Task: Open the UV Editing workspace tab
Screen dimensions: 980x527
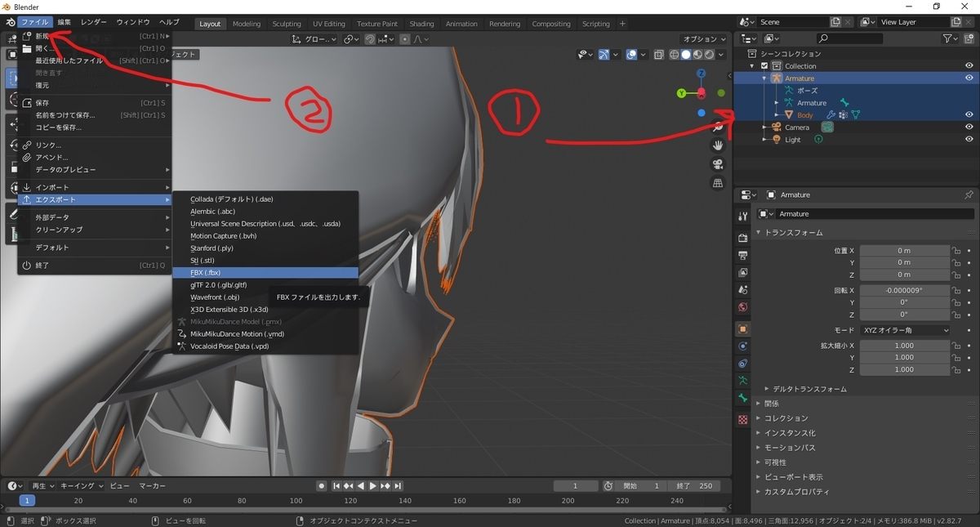Action: pyautogui.click(x=329, y=24)
